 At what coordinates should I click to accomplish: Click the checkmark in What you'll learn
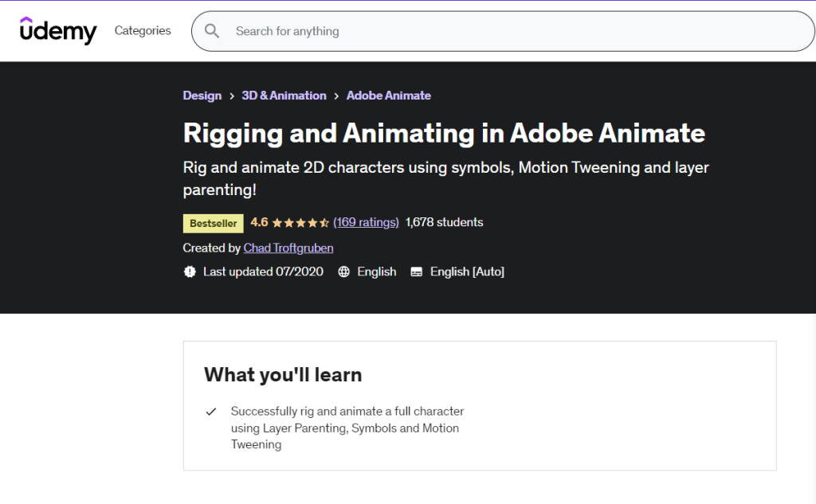pyautogui.click(x=210, y=412)
